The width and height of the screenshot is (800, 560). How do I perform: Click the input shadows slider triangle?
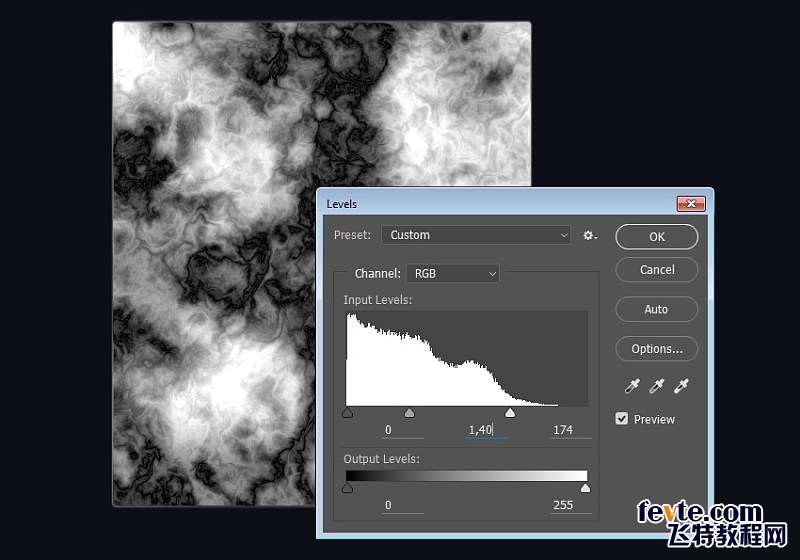(348, 412)
